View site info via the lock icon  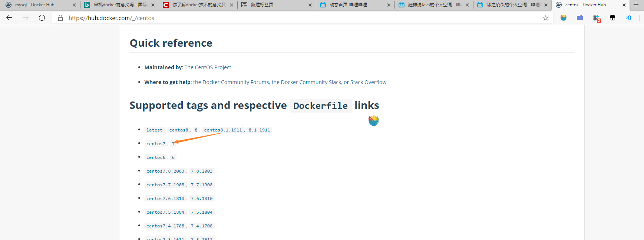tap(60, 18)
